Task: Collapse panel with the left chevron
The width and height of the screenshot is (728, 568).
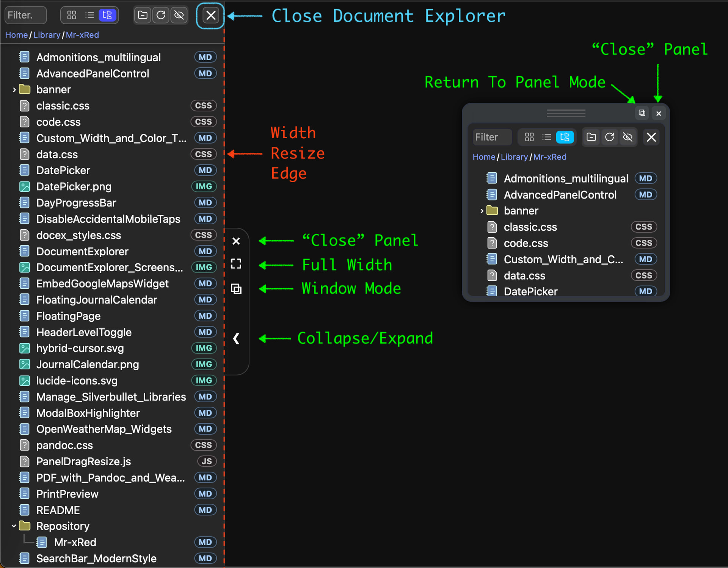Action: [236, 338]
